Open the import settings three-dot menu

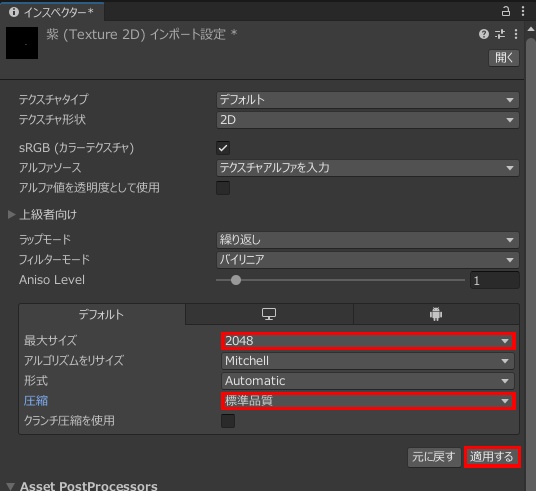(516, 34)
